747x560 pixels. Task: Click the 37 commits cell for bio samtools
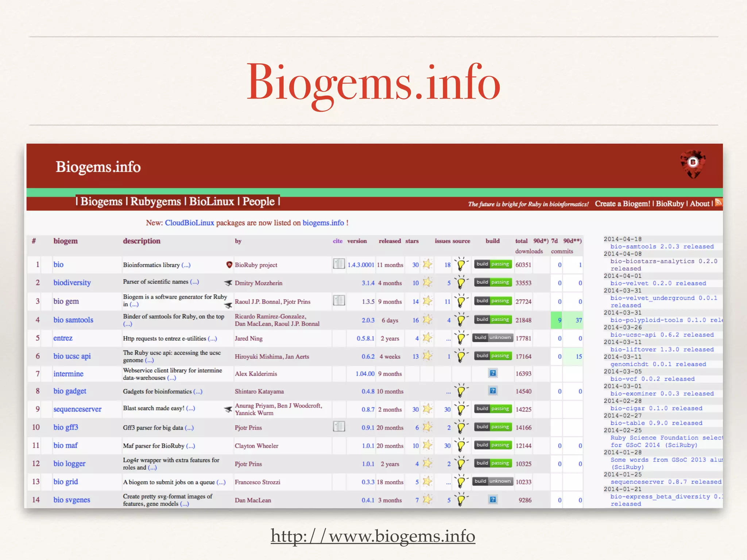point(573,320)
